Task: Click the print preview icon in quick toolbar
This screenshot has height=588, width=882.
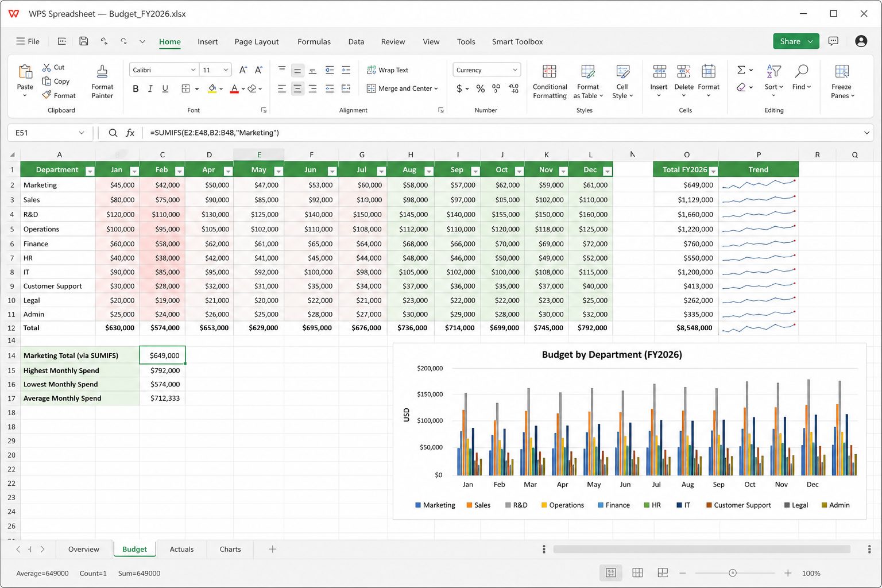Action: coord(62,41)
